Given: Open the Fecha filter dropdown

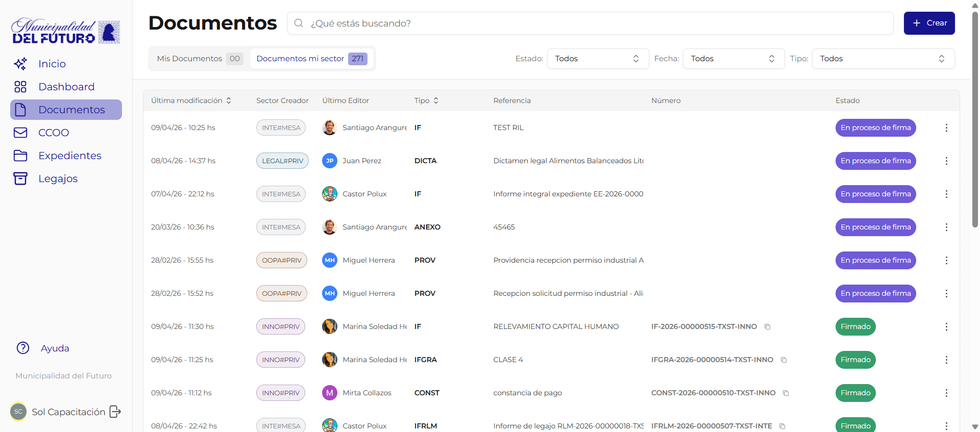Looking at the screenshot, I should tap(733, 59).
